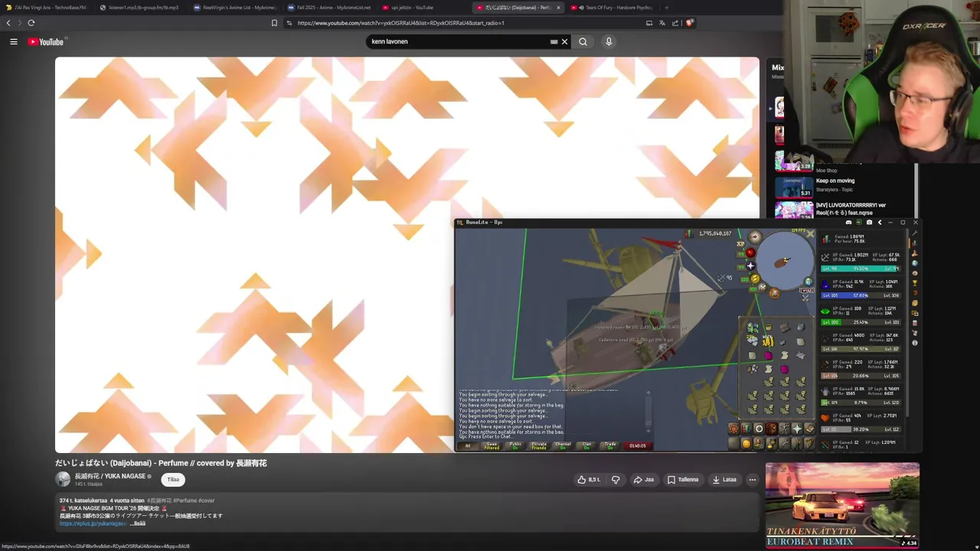Like the Daijobanai video

click(590, 480)
